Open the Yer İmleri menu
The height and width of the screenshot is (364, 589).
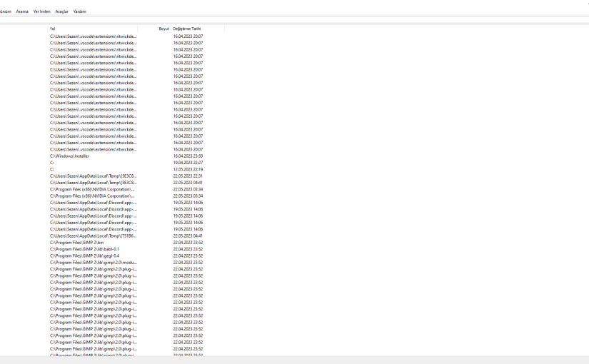point(41,11)
